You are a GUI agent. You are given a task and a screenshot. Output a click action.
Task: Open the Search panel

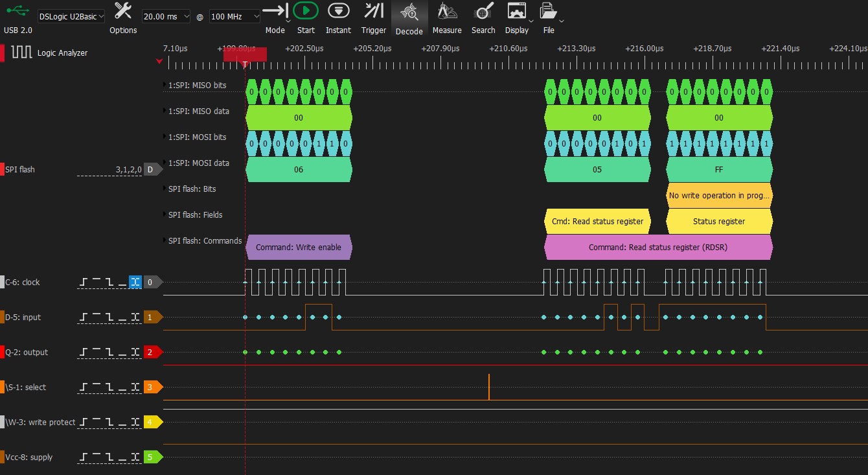coord(483,11)
